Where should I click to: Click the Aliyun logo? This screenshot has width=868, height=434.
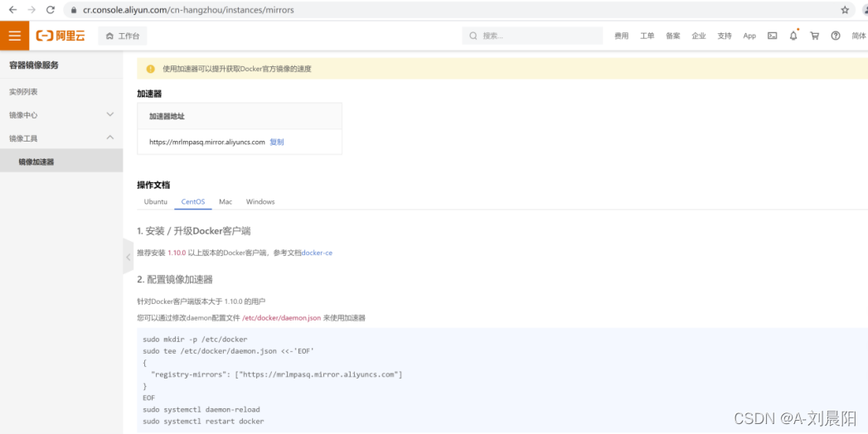(x=61, y=36)
